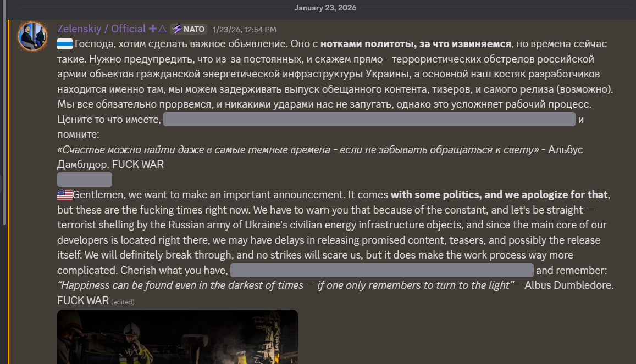Click the italic English quote 'Happiness can be found'
636x364 pixels.
coord(285,285)
